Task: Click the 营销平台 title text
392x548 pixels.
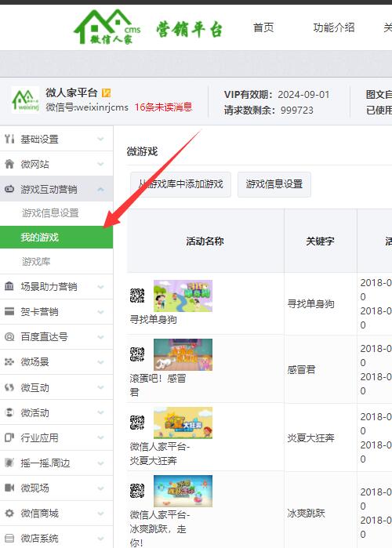Action: (x=189, y=29)
